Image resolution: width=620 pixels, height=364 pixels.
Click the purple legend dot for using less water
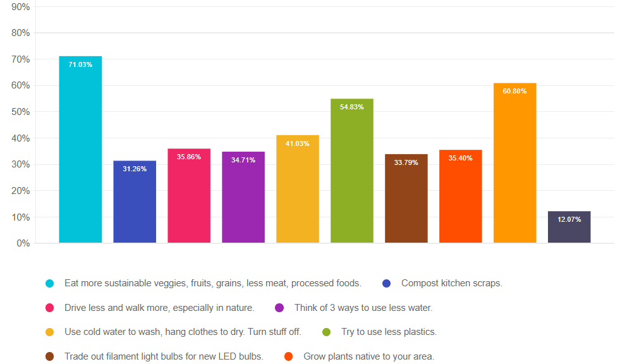[x=279, y=308]
